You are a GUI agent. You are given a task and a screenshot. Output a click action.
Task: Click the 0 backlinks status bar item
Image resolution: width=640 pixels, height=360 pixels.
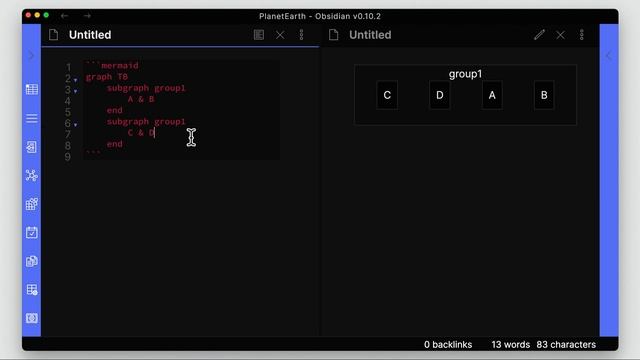tap(448, 344)
